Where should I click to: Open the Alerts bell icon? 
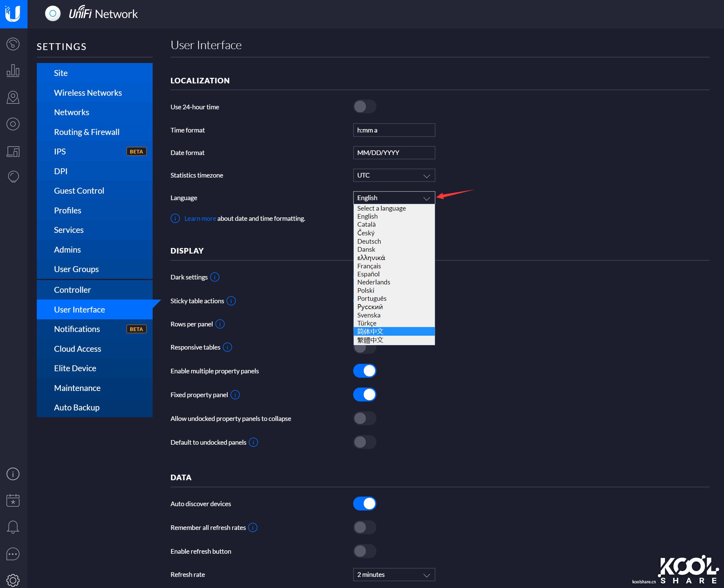[13, 527]
